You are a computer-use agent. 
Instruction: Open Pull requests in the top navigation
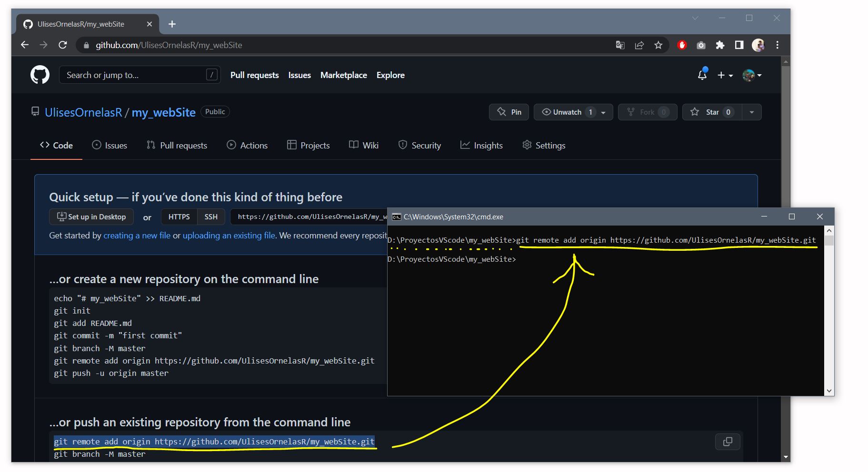[x=254, y=75]
